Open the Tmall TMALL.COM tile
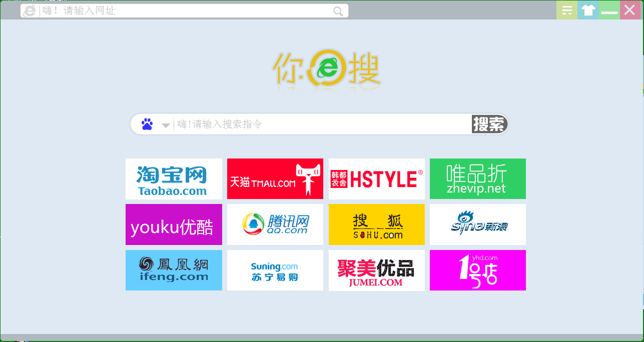 click(275, 178)
